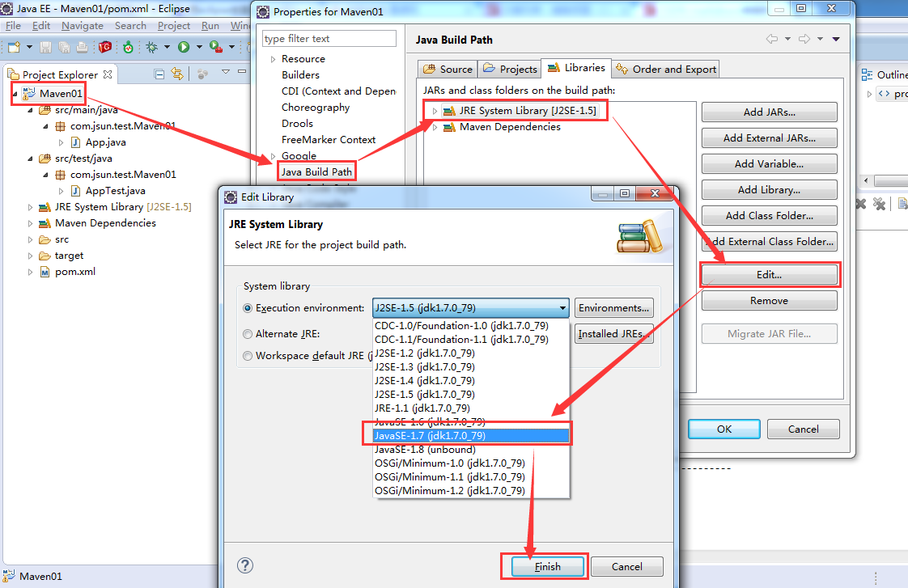
Task: Click the Finish button
Action: (x=547, y=567)
